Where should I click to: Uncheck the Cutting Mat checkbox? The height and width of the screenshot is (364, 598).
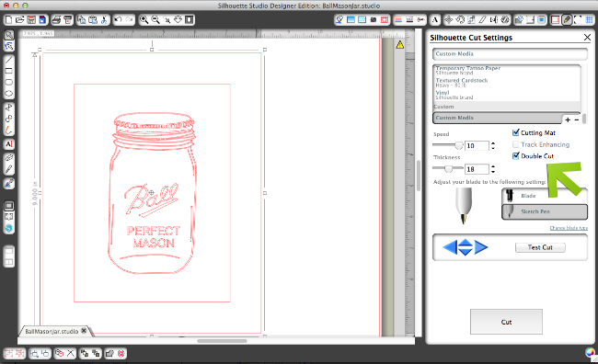[x=515, y=132]
